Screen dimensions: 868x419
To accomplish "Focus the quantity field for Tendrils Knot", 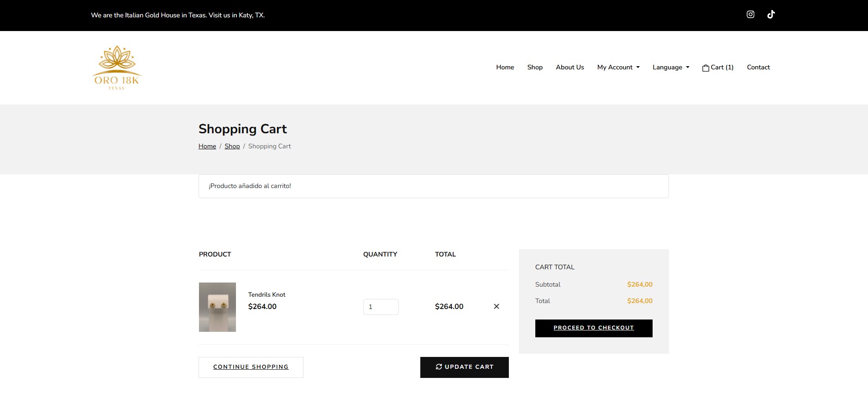I will click(381, 307).
